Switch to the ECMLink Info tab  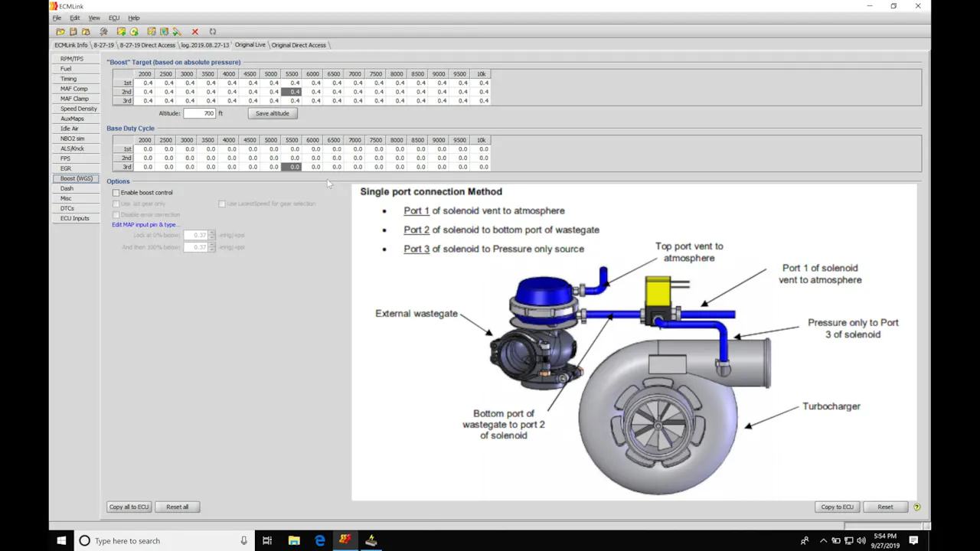click(x=71, y=45)
